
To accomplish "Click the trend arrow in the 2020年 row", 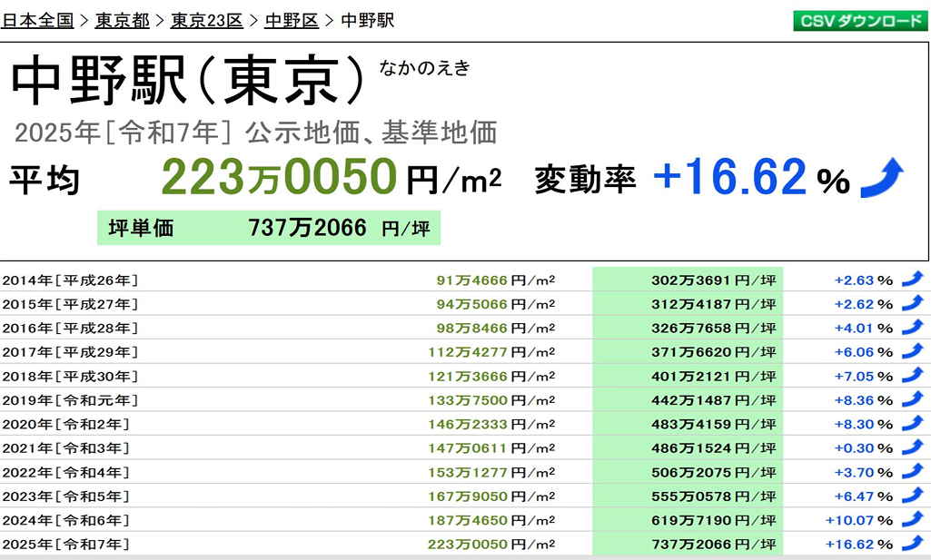I will click(913, 424).
